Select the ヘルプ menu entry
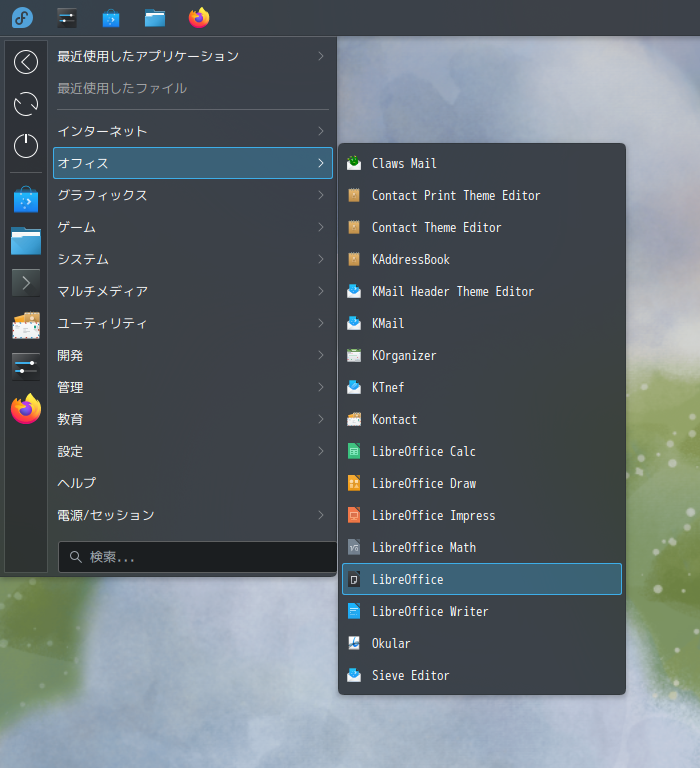 (x=193, y=483)
